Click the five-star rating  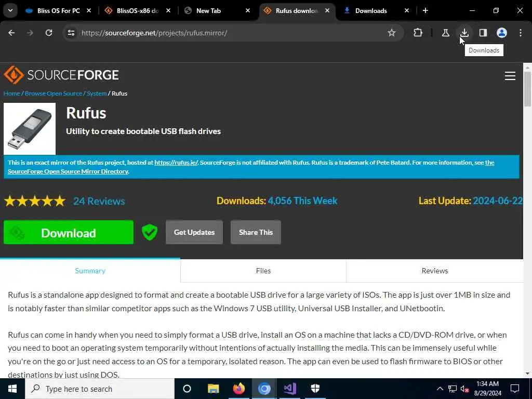point(35,201)
